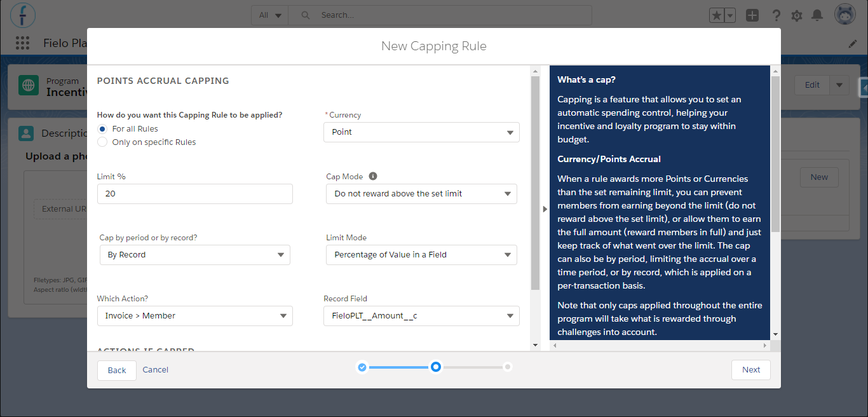Click the user avatar profile icon
The width and height of the screenshot is (868, 417).
[x=845, y=15]
